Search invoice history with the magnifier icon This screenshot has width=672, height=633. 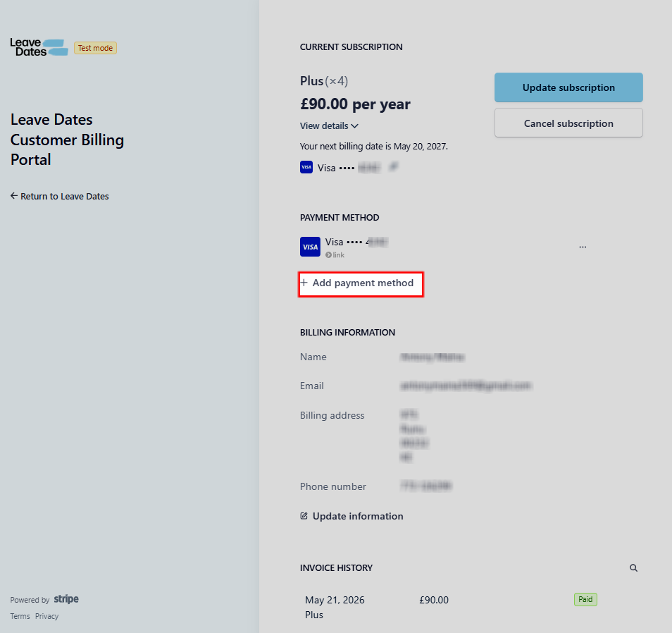coord(633,568)
